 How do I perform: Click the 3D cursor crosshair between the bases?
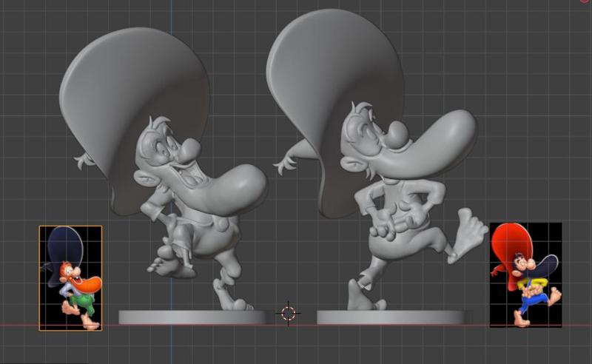288,313
